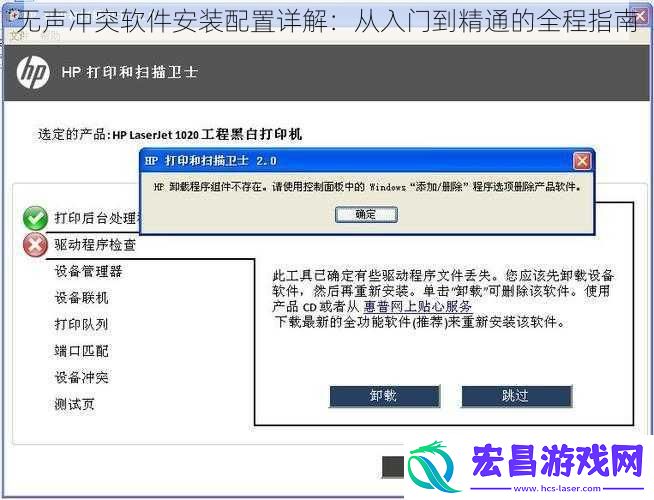Select the 驱动程序检查 step
Viewport: 654px width, 500px height.
click(x=95, y=245)
